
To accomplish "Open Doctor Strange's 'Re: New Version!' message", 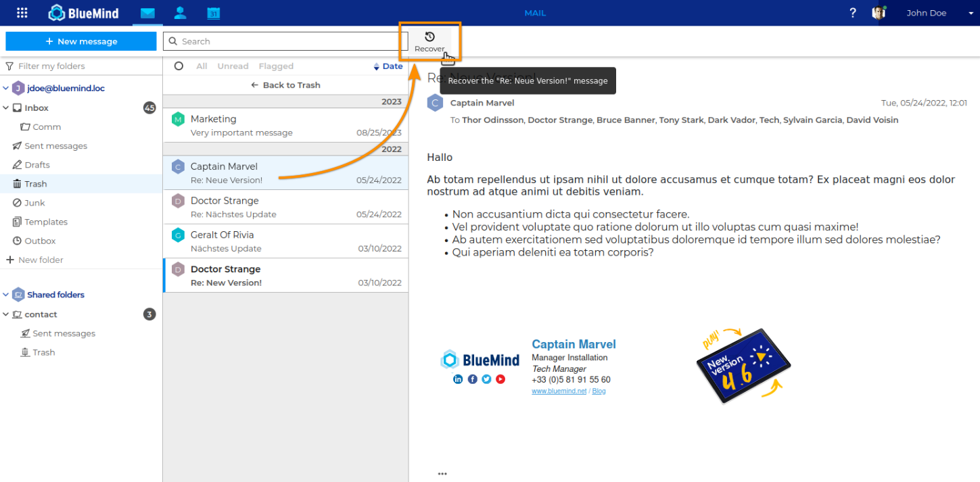I will [x=285, y=275].
